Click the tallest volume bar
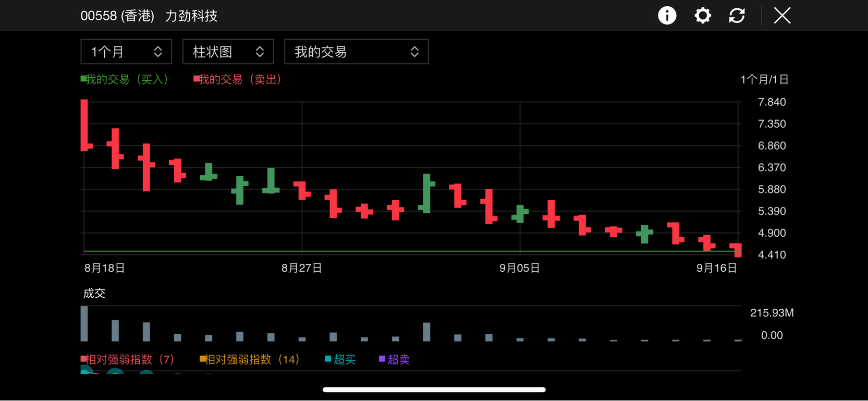The width and height of the screenshot is (868, 401). 84,324
